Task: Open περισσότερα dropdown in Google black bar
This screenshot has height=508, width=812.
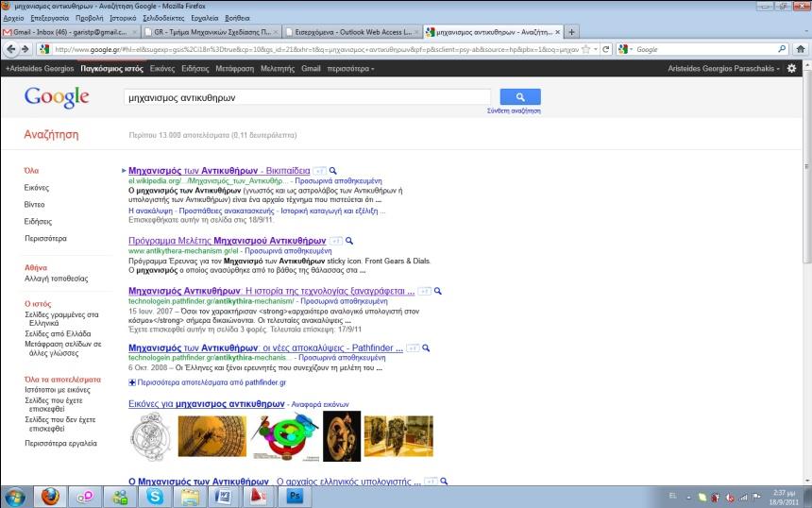Action: (350, 68)
